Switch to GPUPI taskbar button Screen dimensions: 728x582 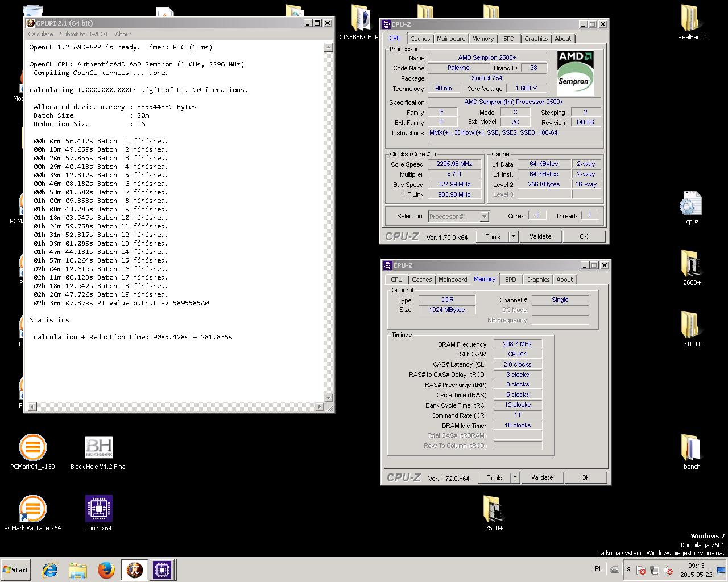[x=134, y=570]
